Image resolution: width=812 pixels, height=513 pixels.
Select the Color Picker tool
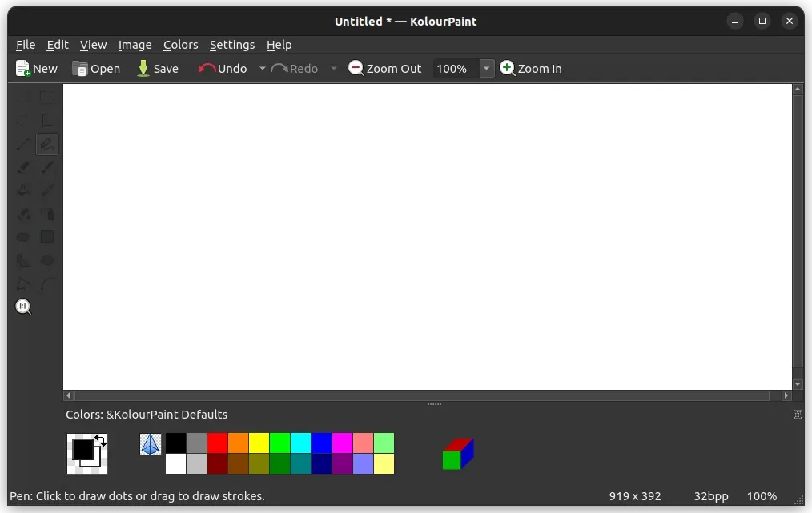click(x=47, y=190)
